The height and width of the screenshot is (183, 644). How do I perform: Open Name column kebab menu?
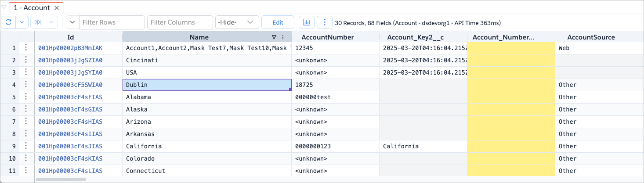click(283, 37)
